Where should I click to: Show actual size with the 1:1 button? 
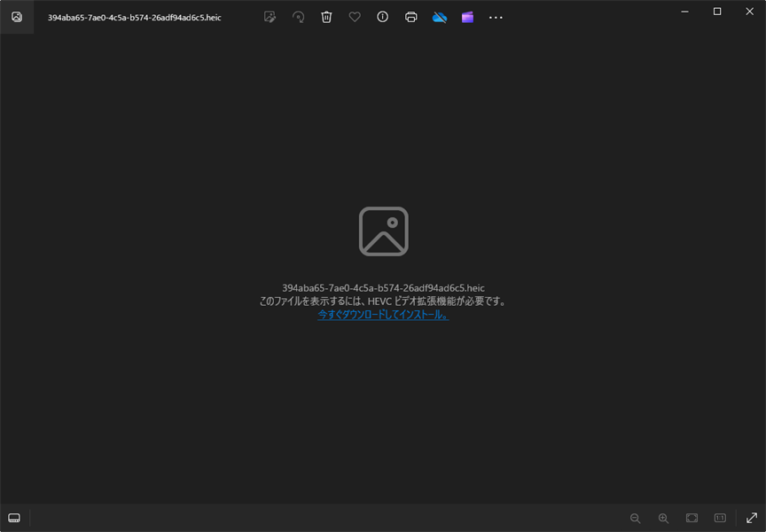click(x=720, y=518)
